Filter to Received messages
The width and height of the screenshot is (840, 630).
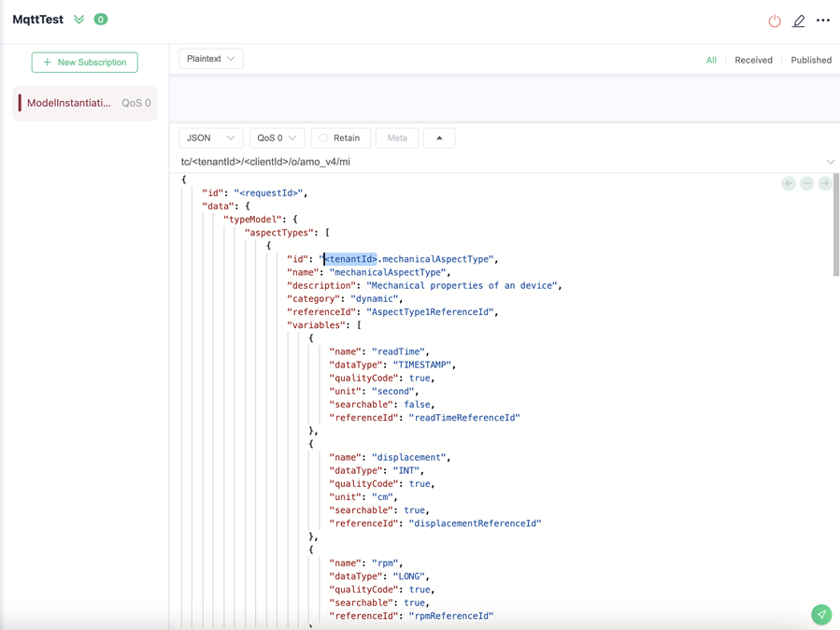tap(753, 60)
